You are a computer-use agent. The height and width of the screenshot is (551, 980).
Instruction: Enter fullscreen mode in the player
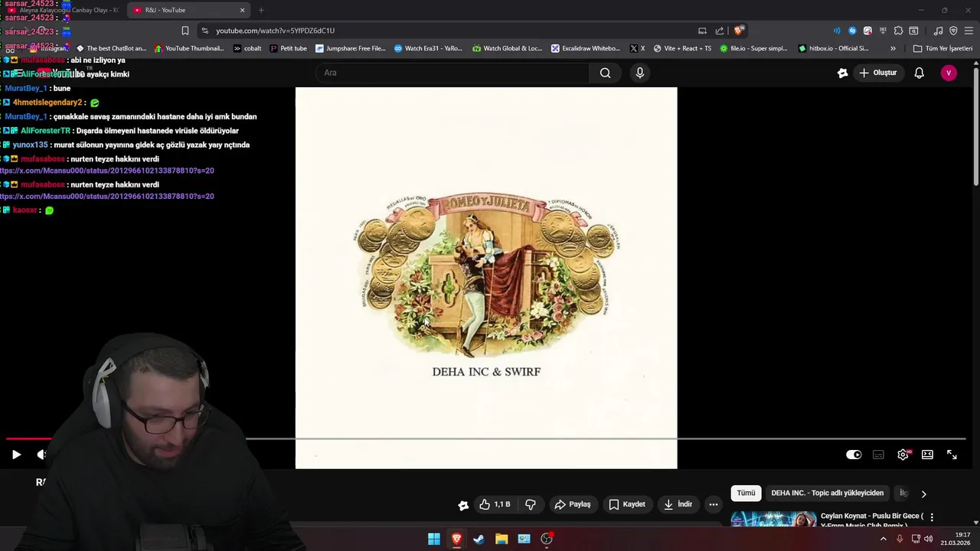(x=952, y=455)
